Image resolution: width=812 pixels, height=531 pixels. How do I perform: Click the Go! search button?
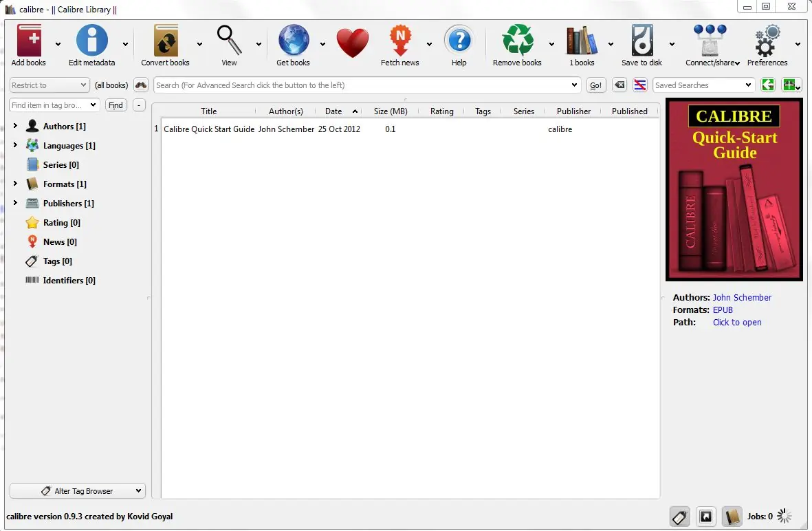(x=595, y=85)
